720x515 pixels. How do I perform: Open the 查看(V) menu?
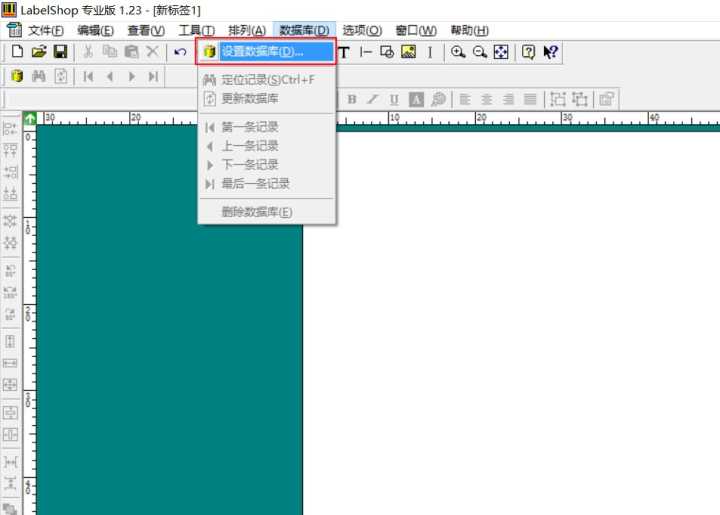pos(146,31)
